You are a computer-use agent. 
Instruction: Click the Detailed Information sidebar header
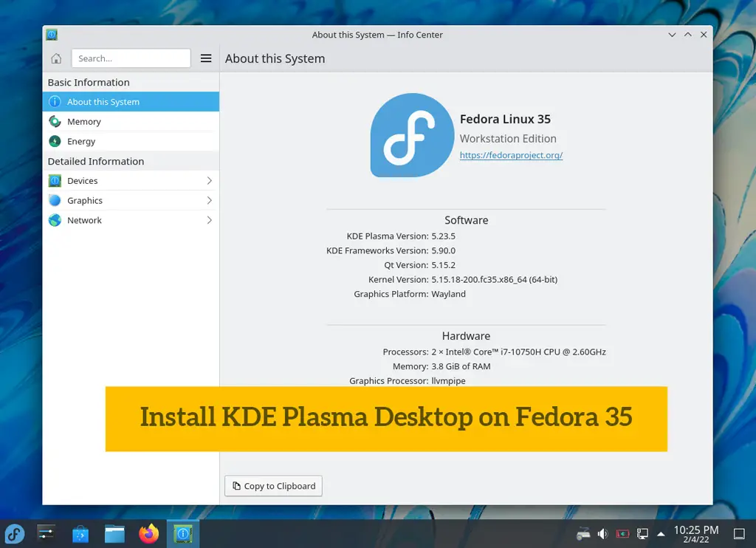click(x=96, y=161)
